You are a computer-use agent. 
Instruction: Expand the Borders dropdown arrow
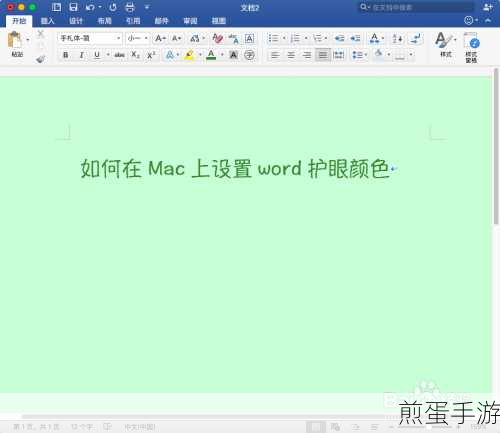[x=411, y=55]
